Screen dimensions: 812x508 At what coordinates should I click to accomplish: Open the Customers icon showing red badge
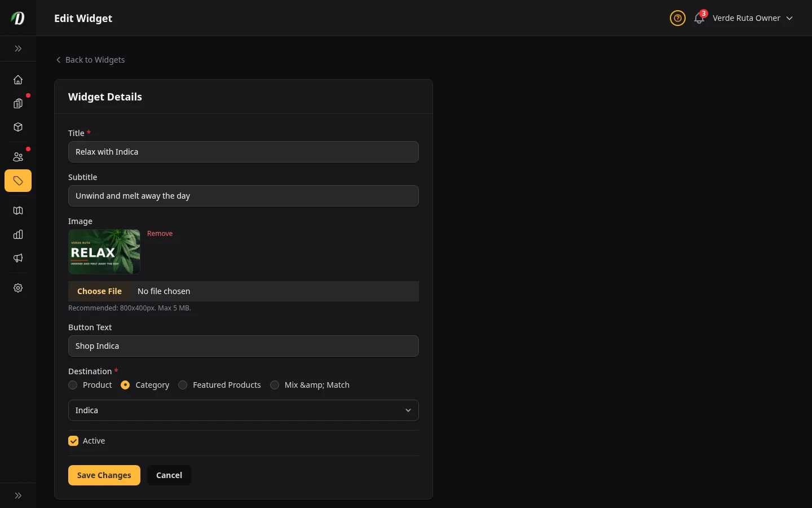point(18,157)
